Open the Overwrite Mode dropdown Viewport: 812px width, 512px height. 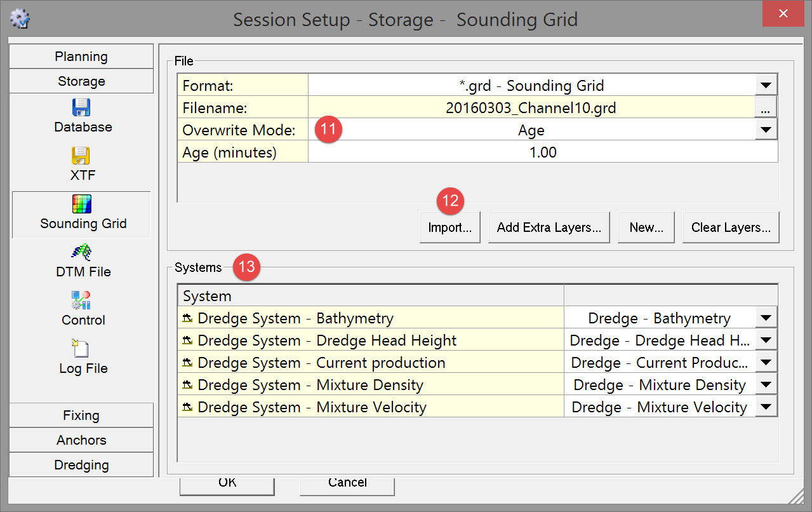point(766,130)
